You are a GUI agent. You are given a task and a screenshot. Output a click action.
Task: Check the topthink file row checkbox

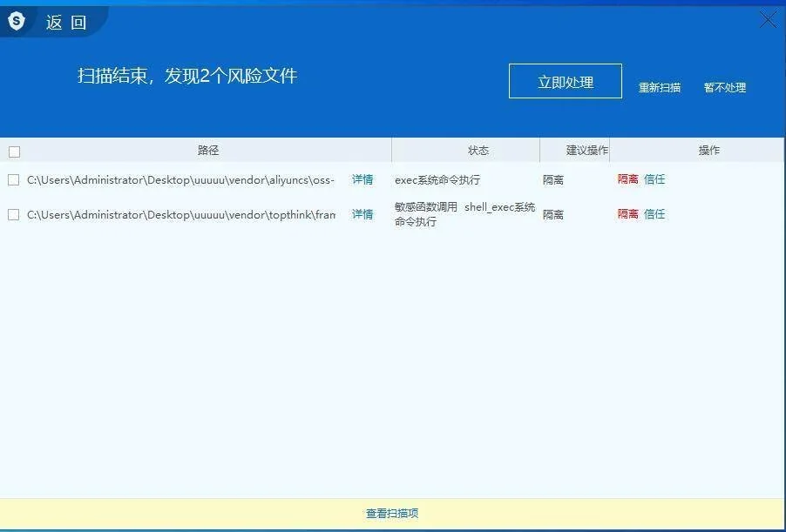(14, 214)
